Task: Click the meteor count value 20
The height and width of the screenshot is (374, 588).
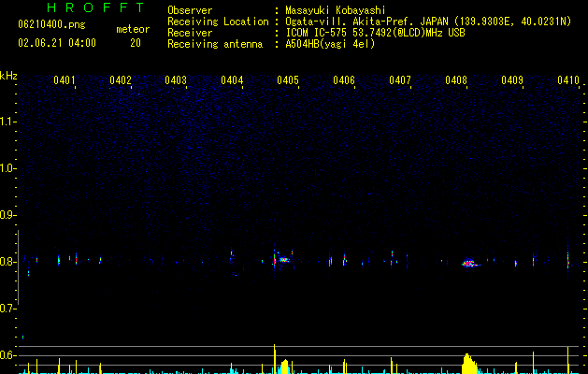Action: point(136,43)
